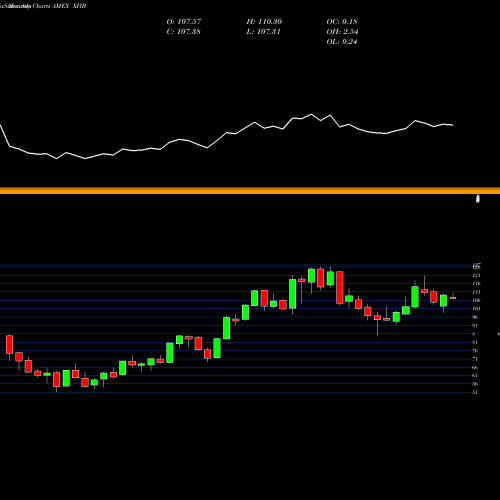Click the 76 price axis label
This screenshot has height=500, width=500.
[475, 351]
